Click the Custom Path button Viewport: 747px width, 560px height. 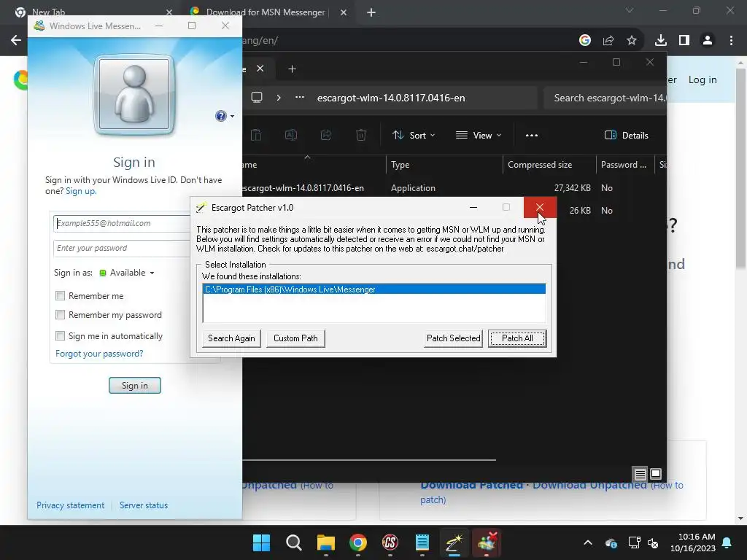coord(295,338)
